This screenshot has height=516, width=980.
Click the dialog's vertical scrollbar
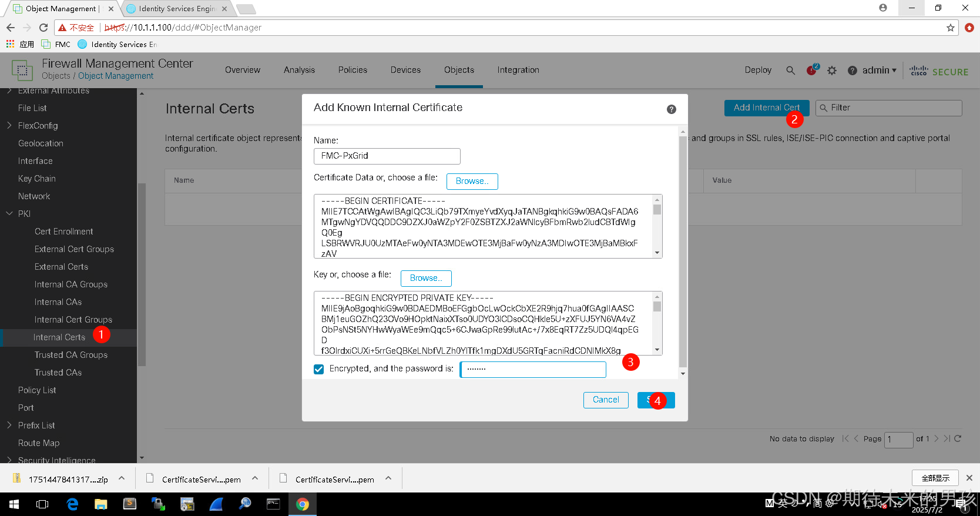pyautogui.click(x=683, y=252)
